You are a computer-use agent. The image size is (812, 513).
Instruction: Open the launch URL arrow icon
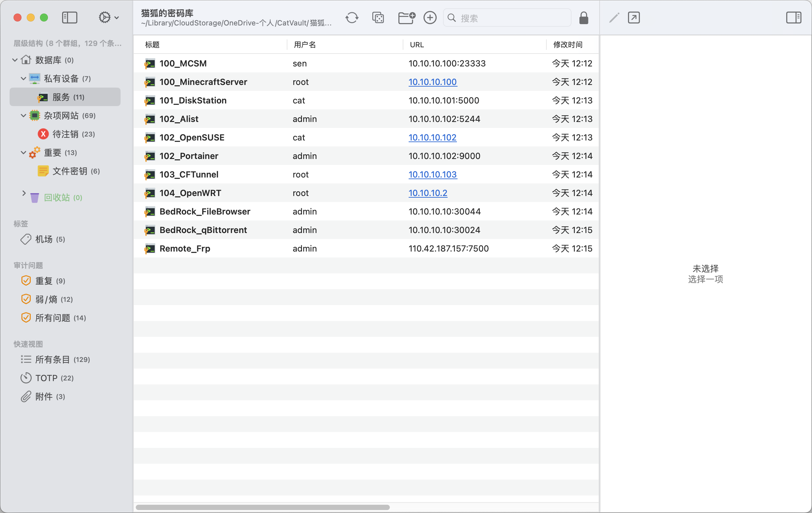tap(634, 18)
